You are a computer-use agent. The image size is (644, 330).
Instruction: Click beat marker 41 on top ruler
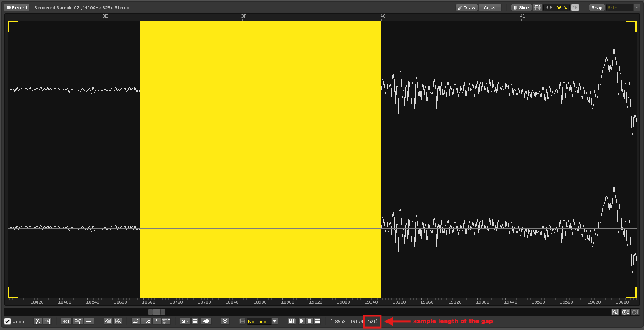click(x=522, y=16)
